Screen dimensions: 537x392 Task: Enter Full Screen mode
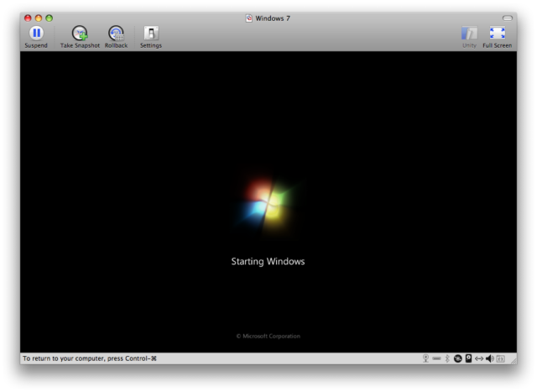(498, 37)
